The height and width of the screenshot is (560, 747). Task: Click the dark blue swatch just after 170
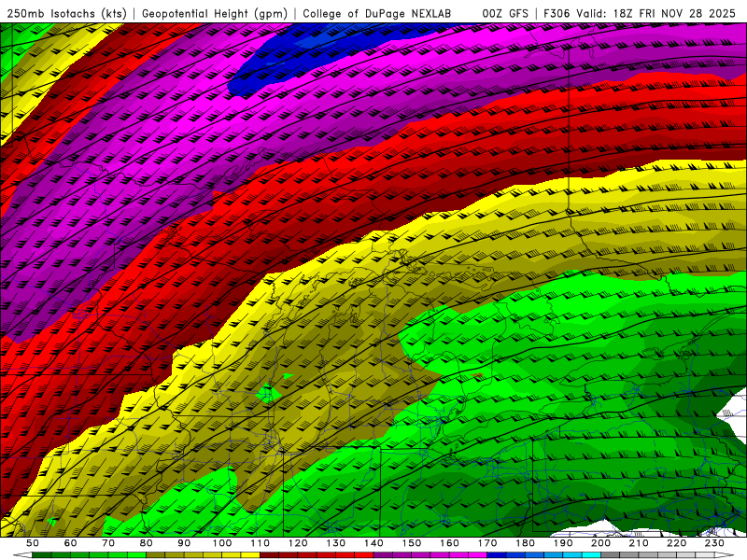497,555
